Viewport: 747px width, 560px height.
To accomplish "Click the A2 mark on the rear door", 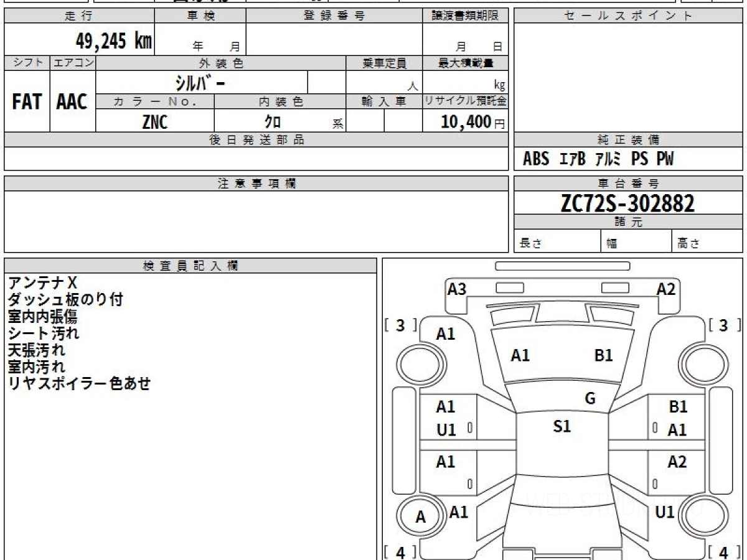I will click(x=677, y=462).
